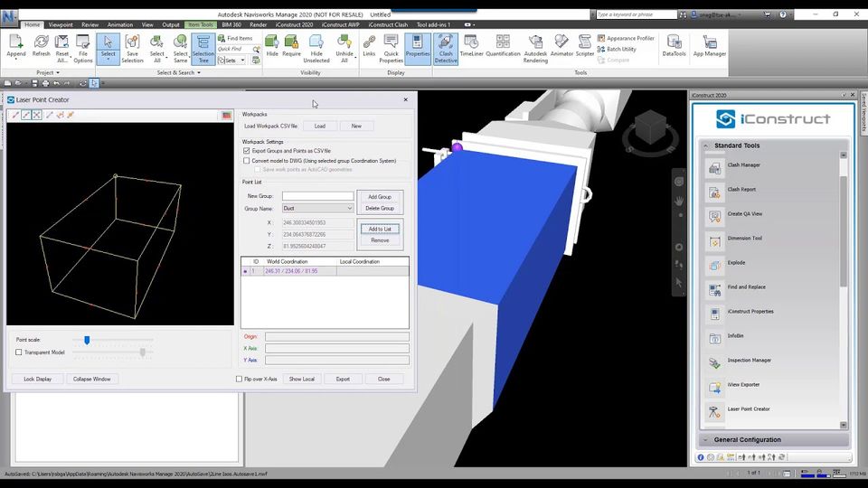Viewport: 868px width, 488px height.
Task: Switch to the Viewpoint ribbon tab
Action: (x=61, y=24)
